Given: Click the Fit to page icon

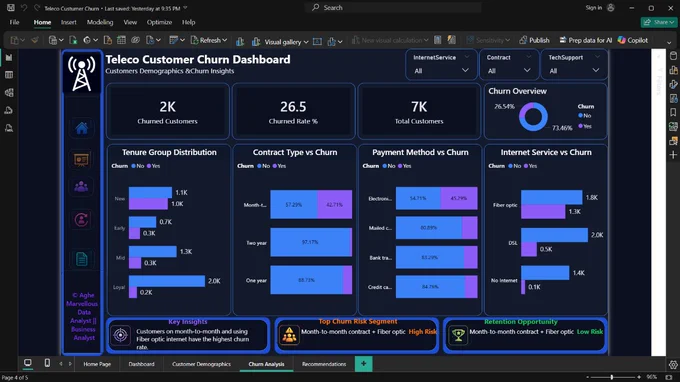Looking at the screenshot, I should [x=668, y=377].
